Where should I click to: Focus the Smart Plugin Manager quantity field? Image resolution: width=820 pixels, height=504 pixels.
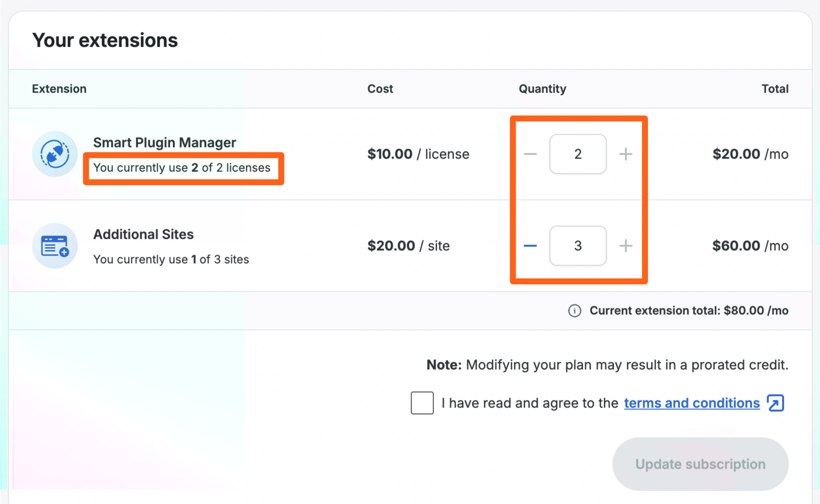(x=578, y=154)
